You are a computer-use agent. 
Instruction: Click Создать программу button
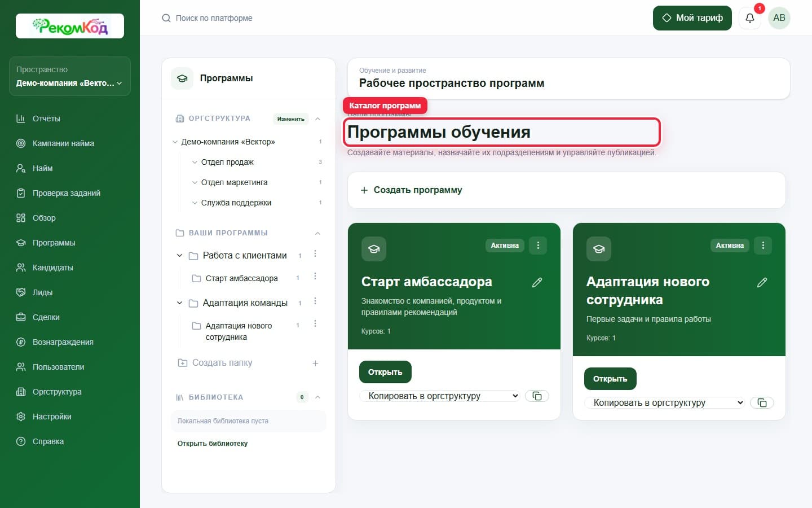(567, 190)
